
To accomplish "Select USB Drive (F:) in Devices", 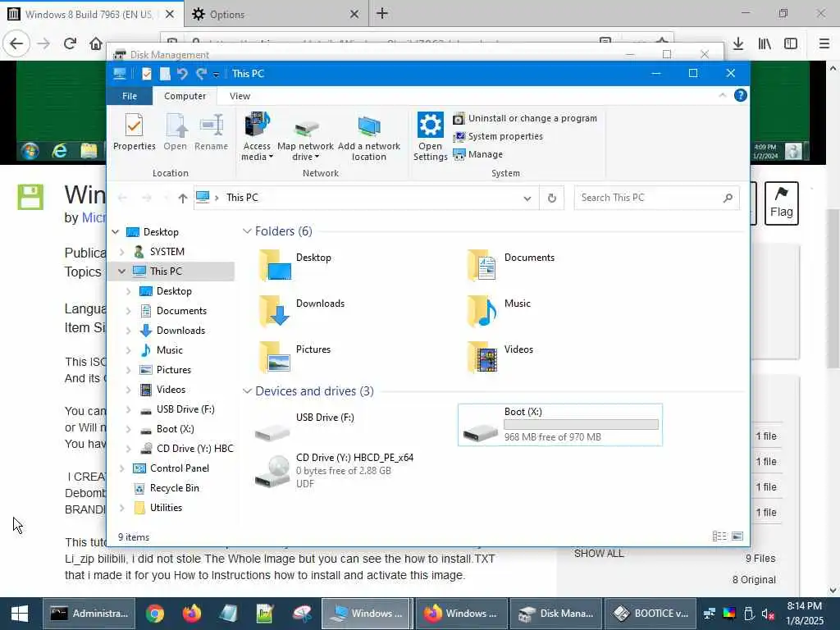I will pyautogui.click(x=304, y=425).
